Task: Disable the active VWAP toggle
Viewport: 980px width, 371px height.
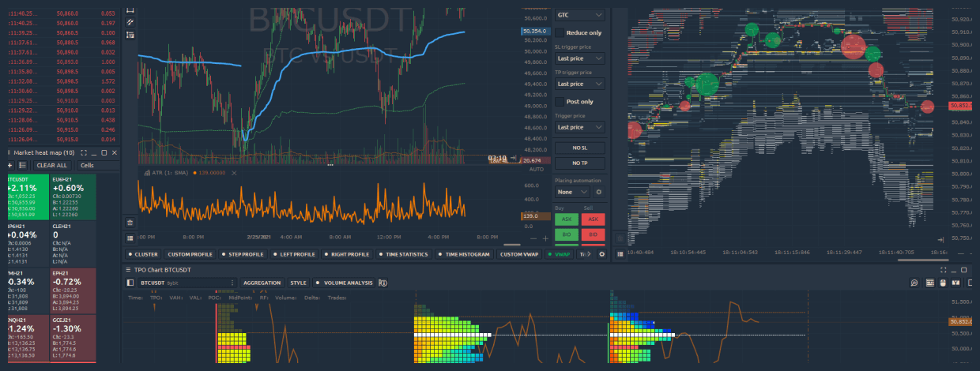Action: (x=559, y=254)
